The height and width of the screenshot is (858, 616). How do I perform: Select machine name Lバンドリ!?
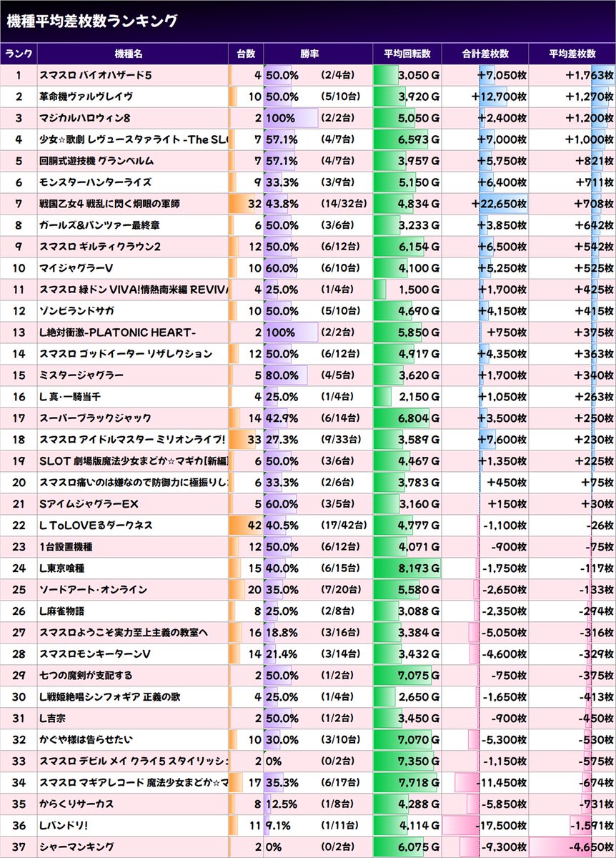64,826
